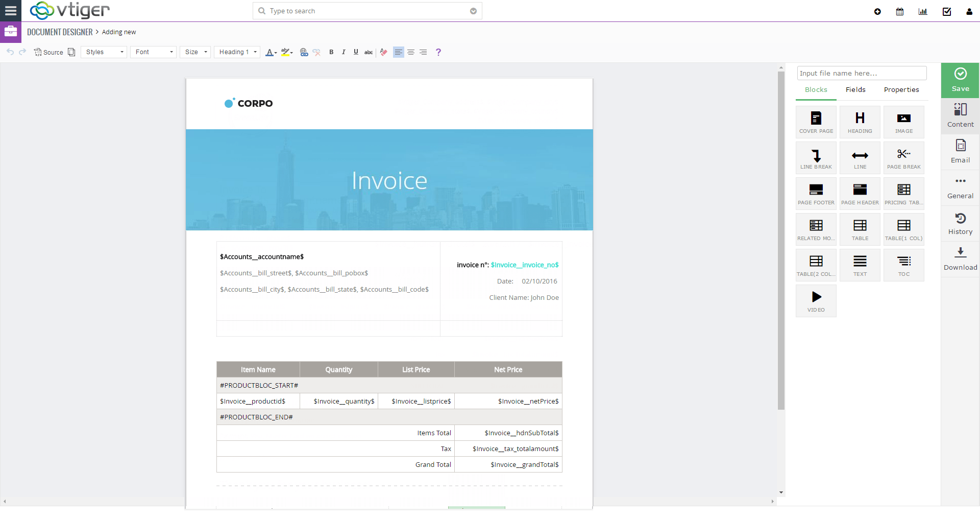980x518 pixels.
Task: Add a Pricing Table block
Action: 903,193
